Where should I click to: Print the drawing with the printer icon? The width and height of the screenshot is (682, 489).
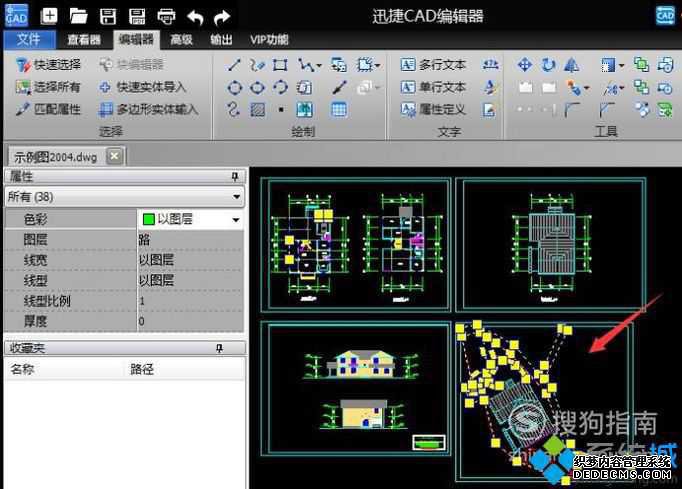pos(166,17)
